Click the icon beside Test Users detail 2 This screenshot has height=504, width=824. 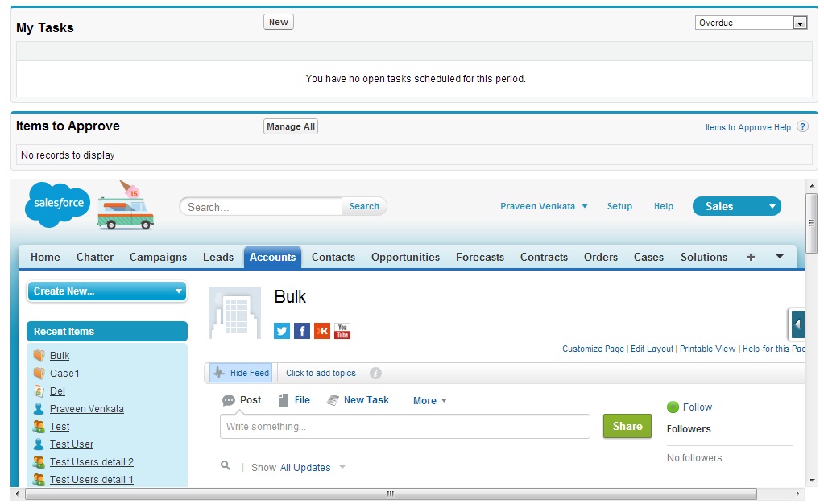point(39,462)
